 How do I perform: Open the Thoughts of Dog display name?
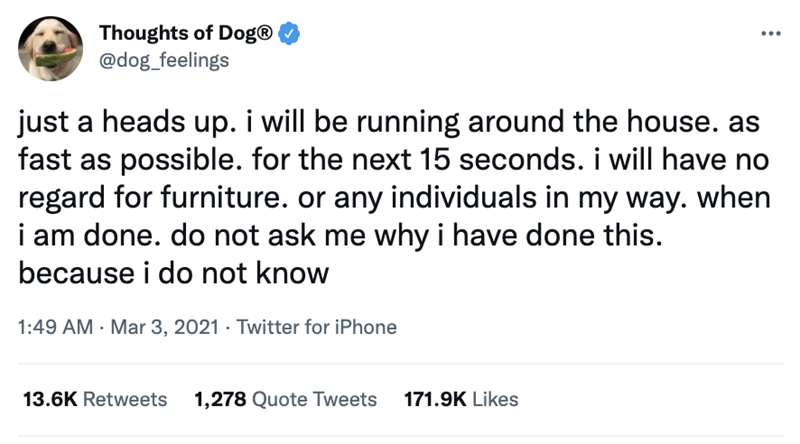[x=176, y=33]
